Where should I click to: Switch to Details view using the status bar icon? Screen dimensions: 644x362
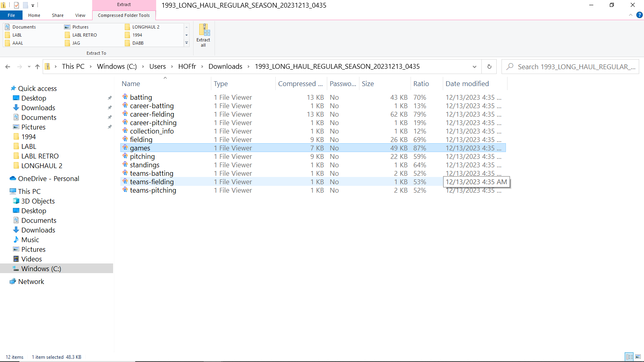tap(629, 357)
